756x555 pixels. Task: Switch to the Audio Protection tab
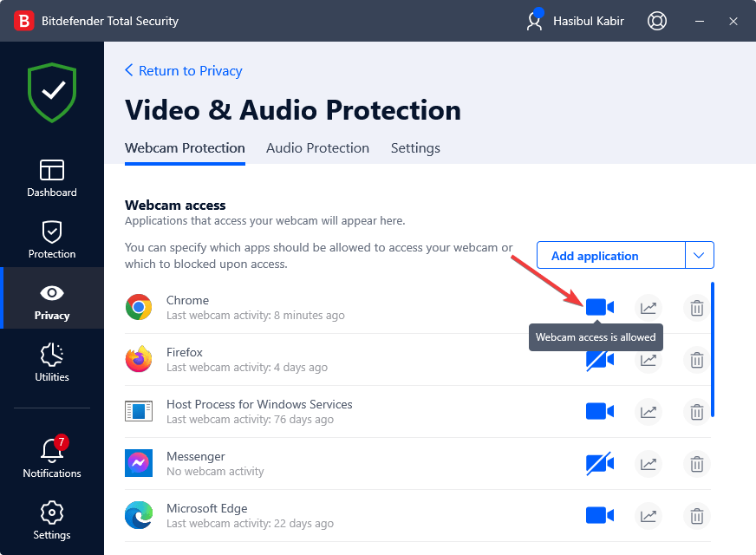click(317, 148)
